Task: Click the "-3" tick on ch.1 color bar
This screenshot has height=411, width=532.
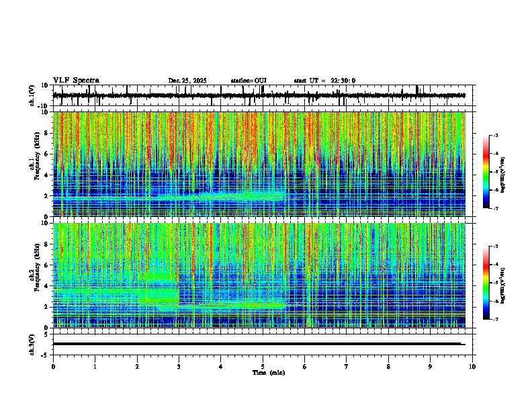Action: 495,135
